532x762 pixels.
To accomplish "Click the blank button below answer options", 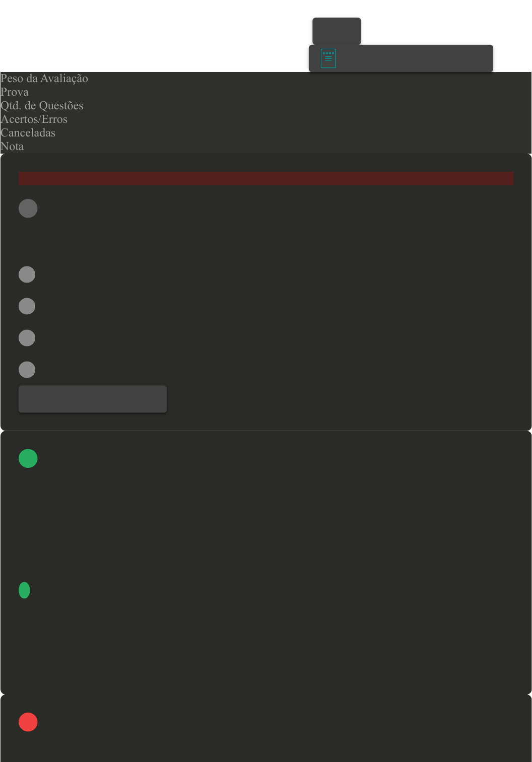I will point(93,399).
